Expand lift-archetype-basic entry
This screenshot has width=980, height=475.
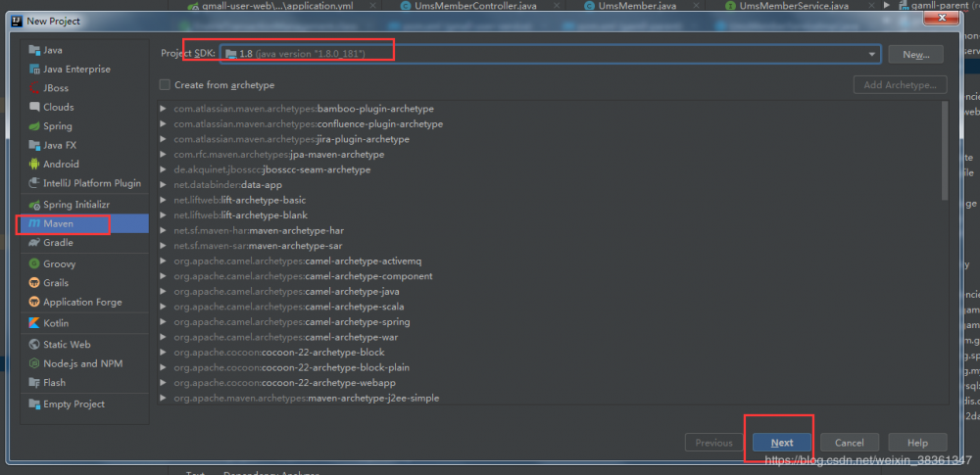pos(163,200)
